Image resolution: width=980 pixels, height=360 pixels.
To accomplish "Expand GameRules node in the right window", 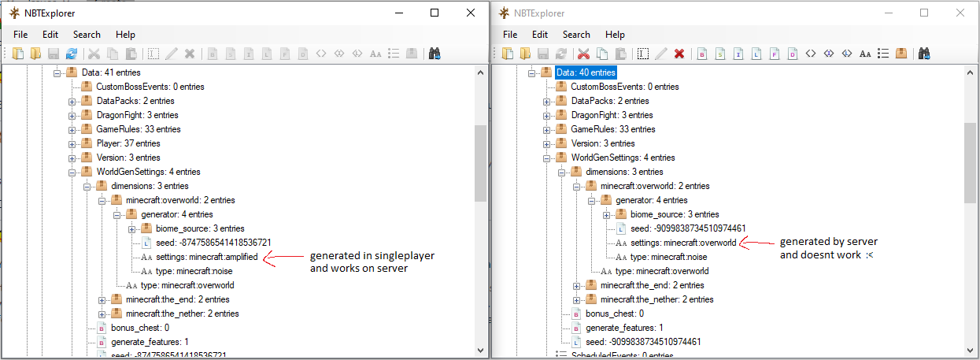I will click(x=546, y=129).
